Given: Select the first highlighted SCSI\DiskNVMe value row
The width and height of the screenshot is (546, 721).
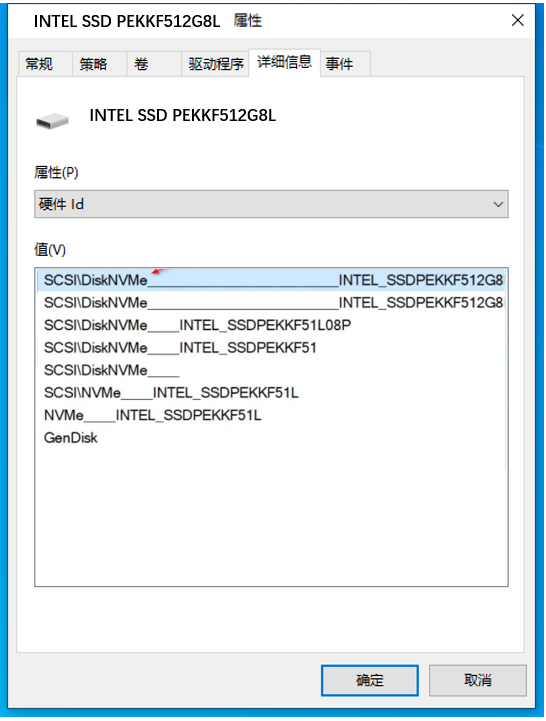Looking at the screenshot, I should point(271,280).
